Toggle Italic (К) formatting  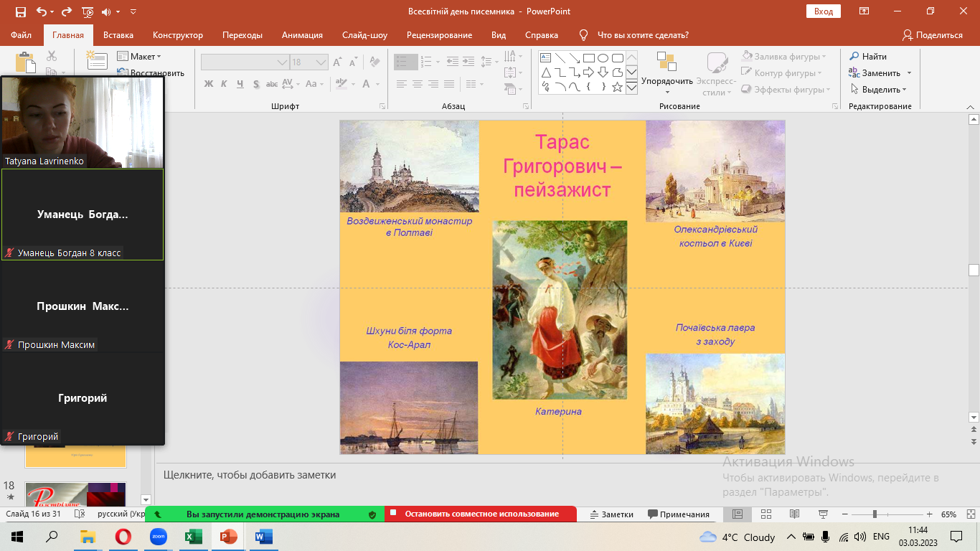pyautogui.click(x=224, y=84)
